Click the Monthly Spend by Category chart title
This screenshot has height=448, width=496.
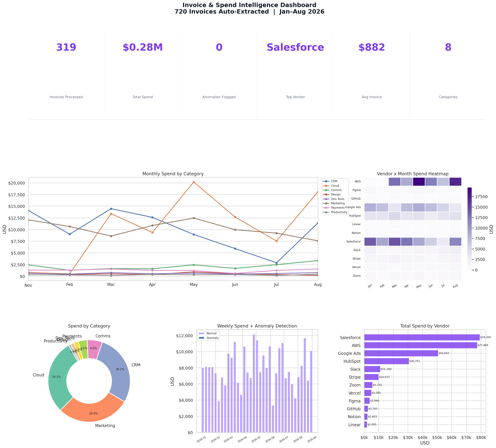tap(173, 174)
